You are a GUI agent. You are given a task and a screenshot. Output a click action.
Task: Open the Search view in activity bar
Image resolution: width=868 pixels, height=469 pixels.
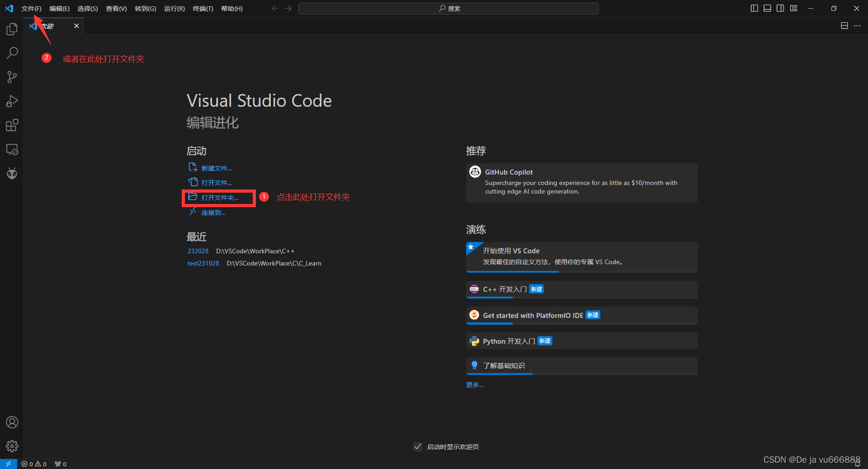[x=12, y=53]
